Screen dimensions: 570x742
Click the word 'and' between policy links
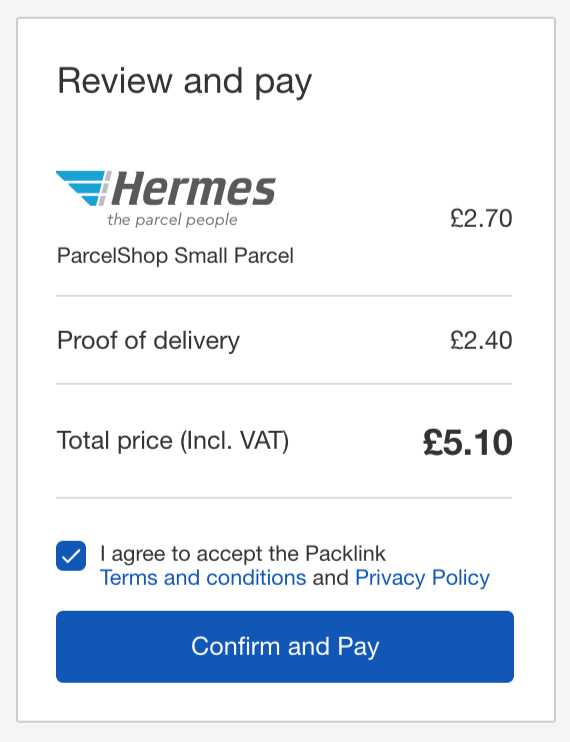tap(331, 578)
